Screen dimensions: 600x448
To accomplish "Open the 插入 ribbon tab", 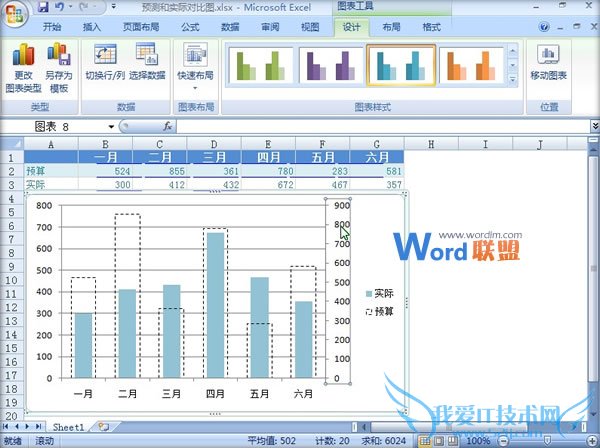I will tap(92, 27).
